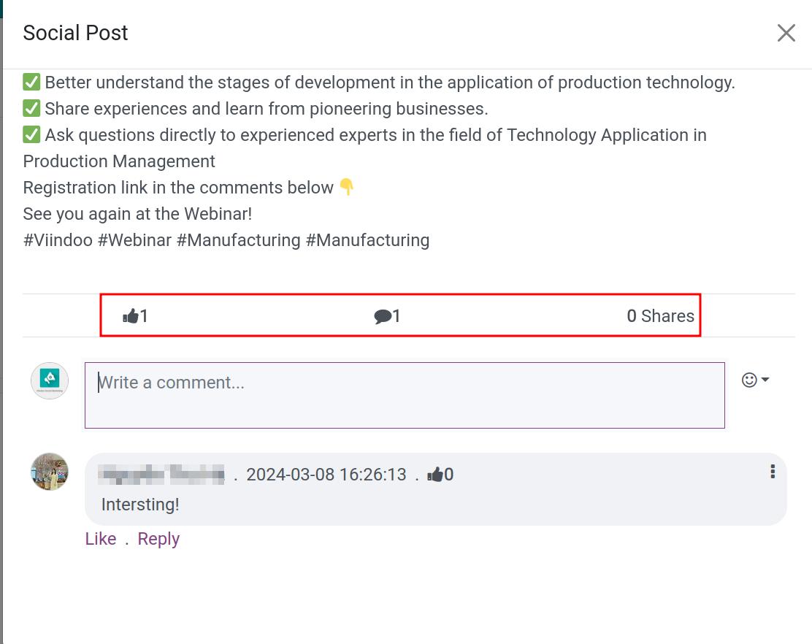Close the Social Post dialog
Viewport: 812px width, 644px height.
(786, 33)
